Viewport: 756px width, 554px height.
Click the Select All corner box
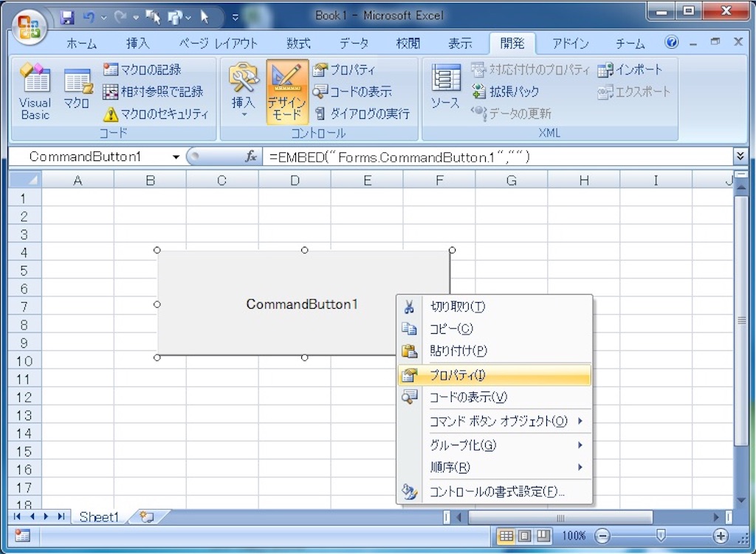tap(25, 180)
